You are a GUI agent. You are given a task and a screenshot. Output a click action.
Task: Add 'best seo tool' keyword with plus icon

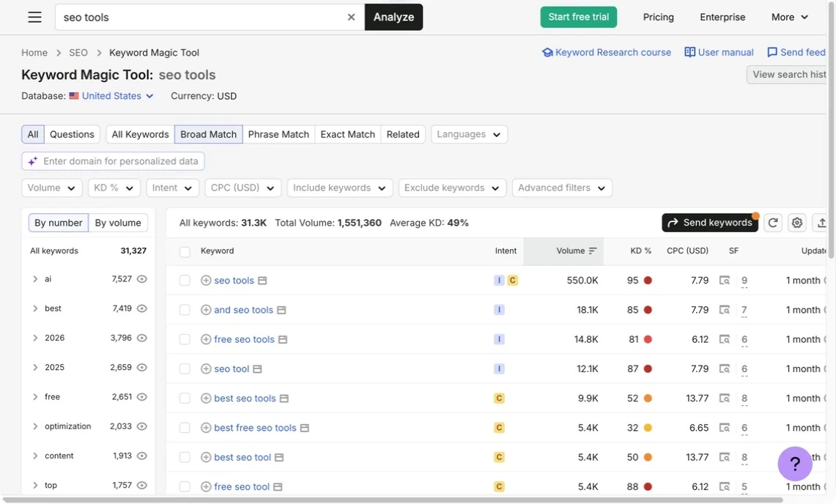(206, 457)
